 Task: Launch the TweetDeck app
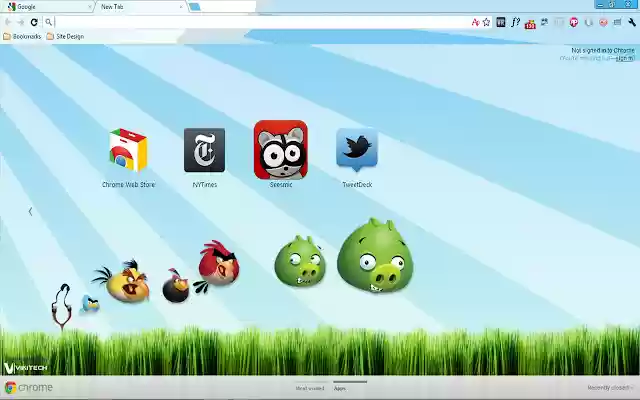[x=357, y=150]
